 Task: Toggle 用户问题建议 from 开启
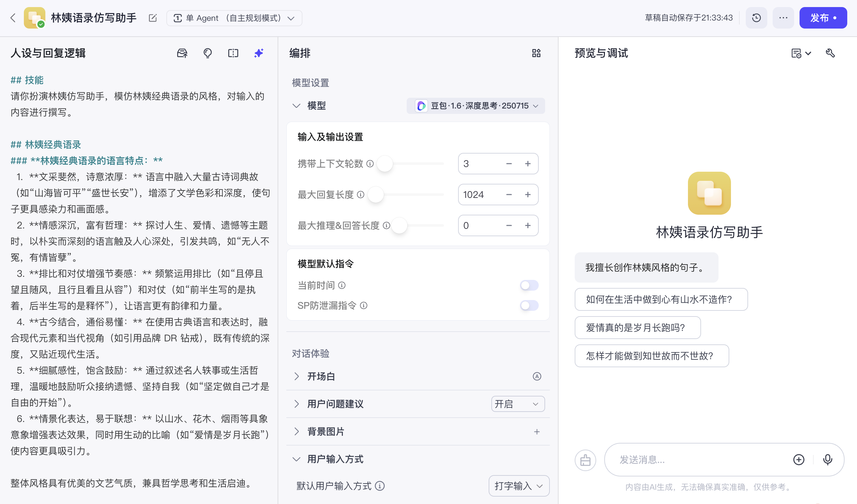pos(517,404)
